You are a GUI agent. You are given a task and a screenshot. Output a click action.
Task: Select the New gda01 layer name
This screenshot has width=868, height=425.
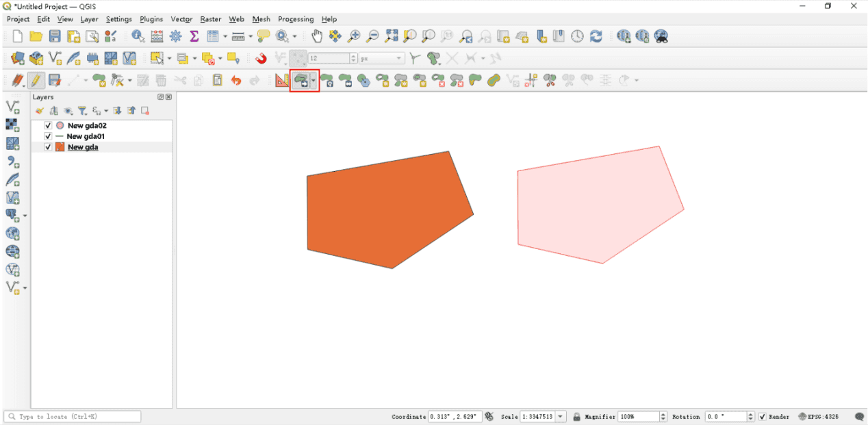[86, 136]
